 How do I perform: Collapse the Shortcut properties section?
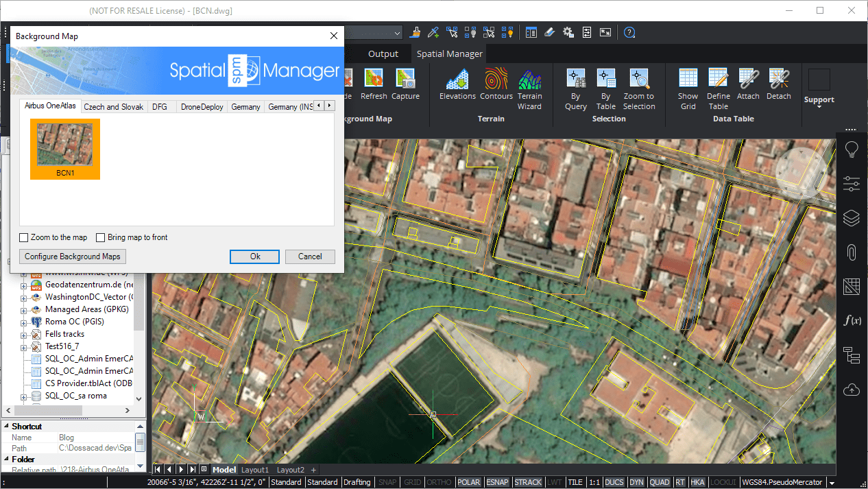tap(7, 427)
